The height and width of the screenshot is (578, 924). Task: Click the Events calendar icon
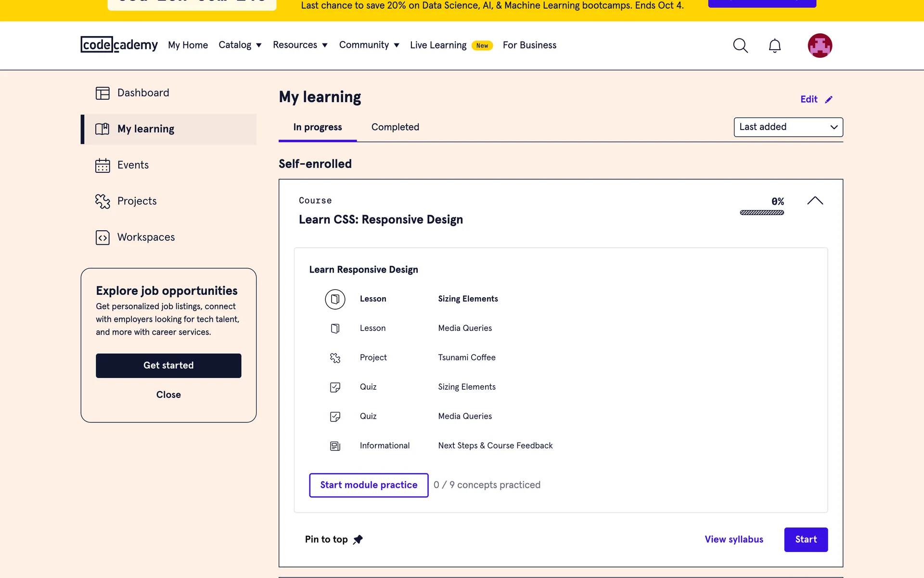pyautogui.click(x=103, y=165)
